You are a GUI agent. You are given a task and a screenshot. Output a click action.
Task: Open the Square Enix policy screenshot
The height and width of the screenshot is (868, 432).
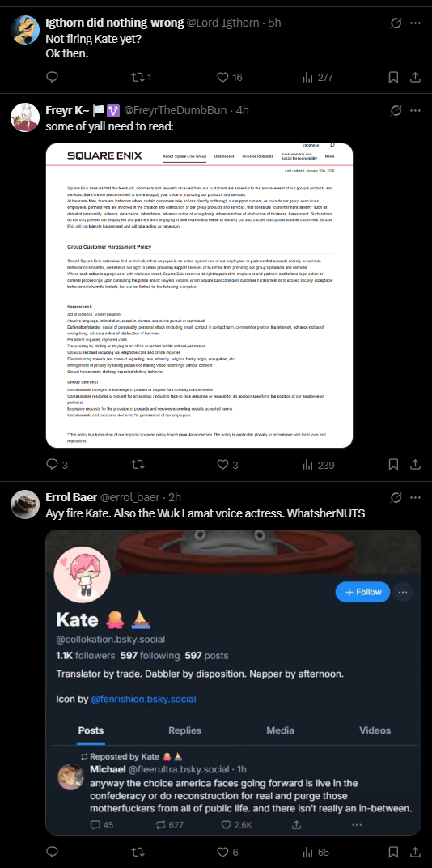click(199, 295)
